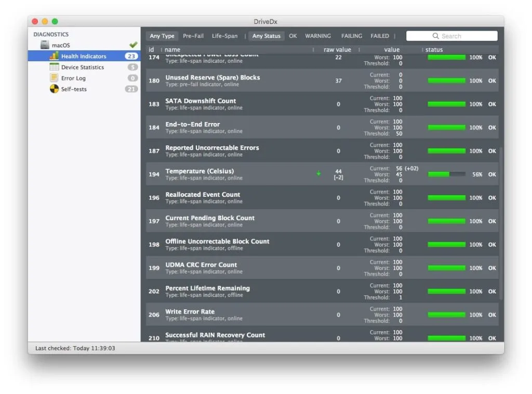
Task: Click into the Search field
Action: [x=451, y=36]
